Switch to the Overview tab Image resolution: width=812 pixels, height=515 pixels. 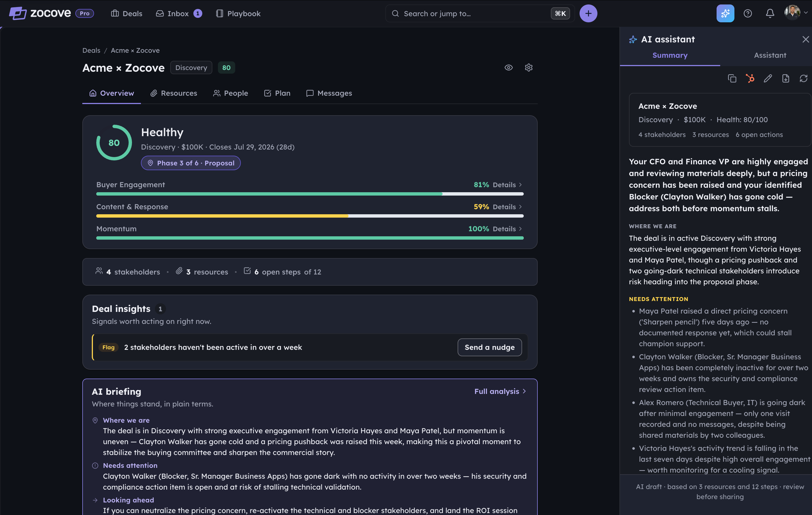(x=112, y=93)
